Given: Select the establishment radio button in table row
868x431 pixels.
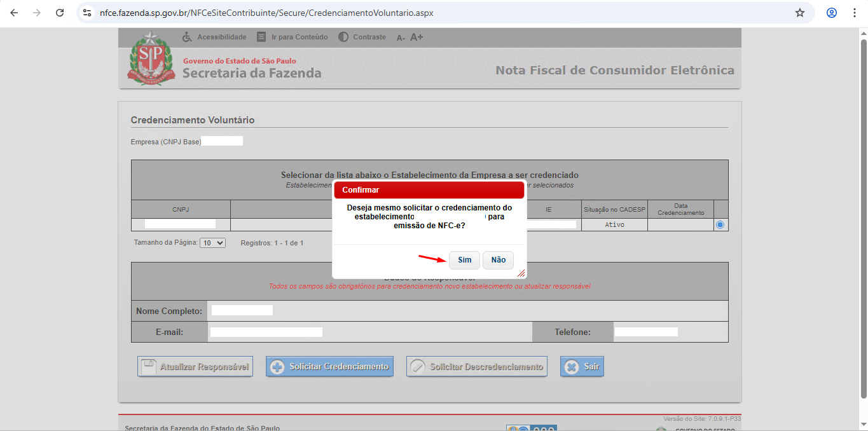Looking at the screenshot, I should coord(720,225).
